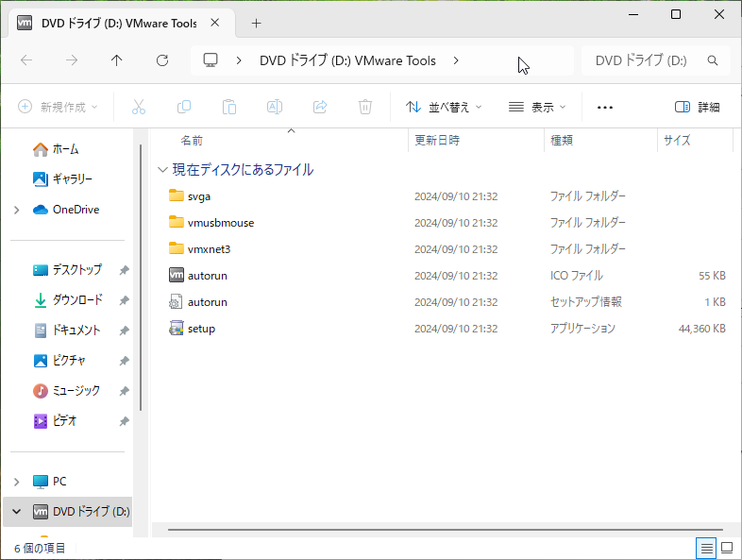Open a new tab with plus button

coord(256,23)
